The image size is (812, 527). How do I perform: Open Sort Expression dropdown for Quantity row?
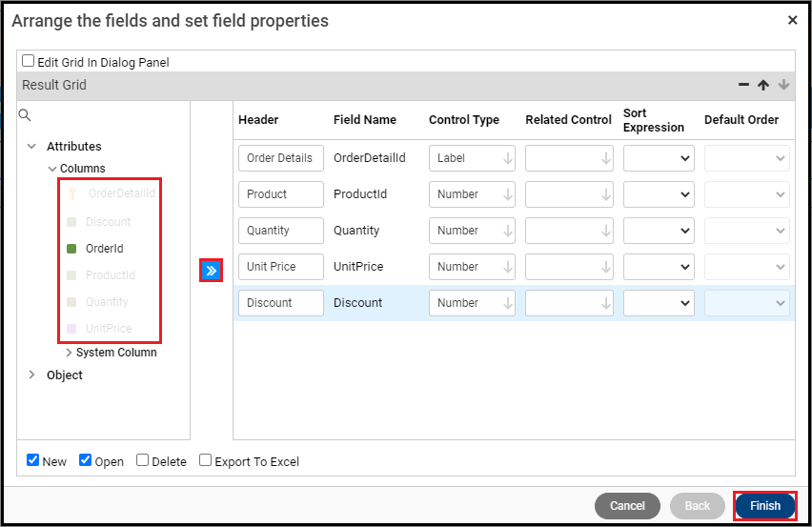click(659, 231)
